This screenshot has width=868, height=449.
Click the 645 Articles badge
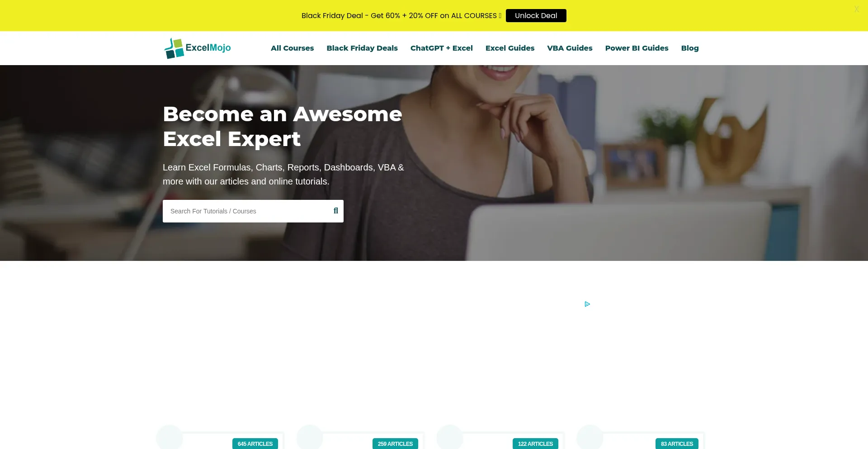point(255,444)
